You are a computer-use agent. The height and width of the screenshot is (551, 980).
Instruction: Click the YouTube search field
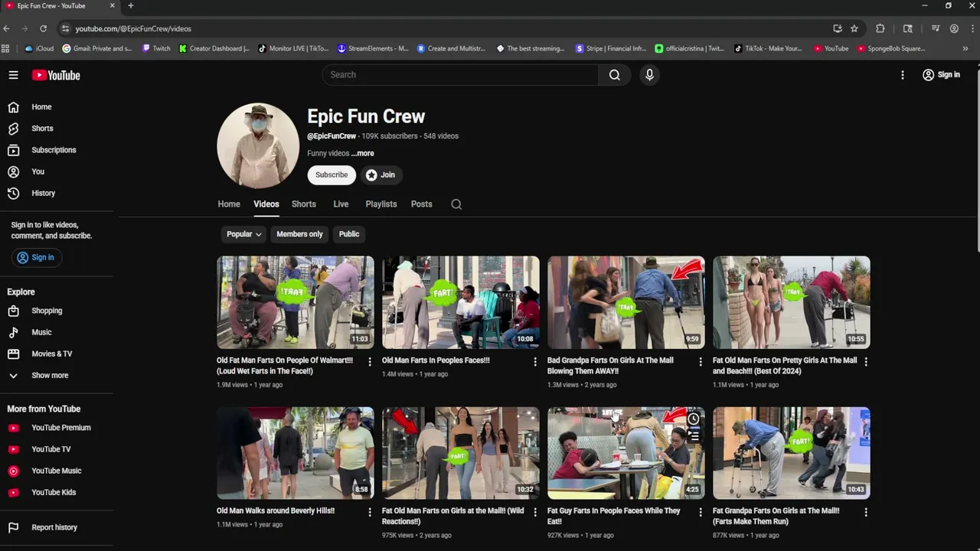(460, 75)
